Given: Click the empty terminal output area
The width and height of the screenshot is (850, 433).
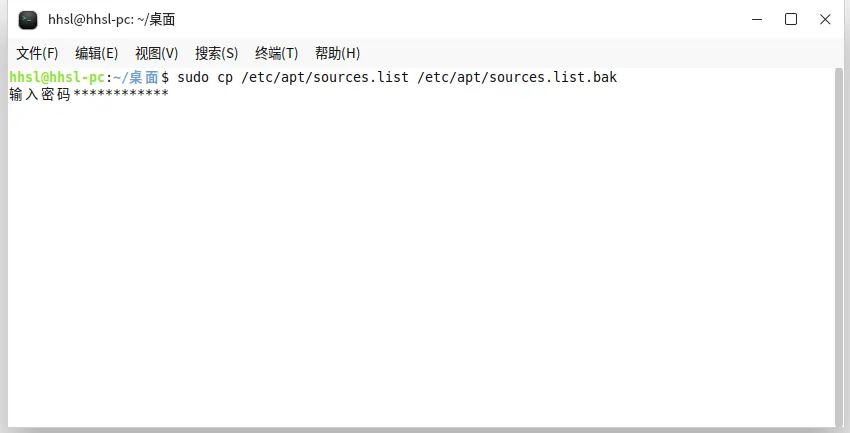Looking at the screenshot, I should (x=422, y=264).
